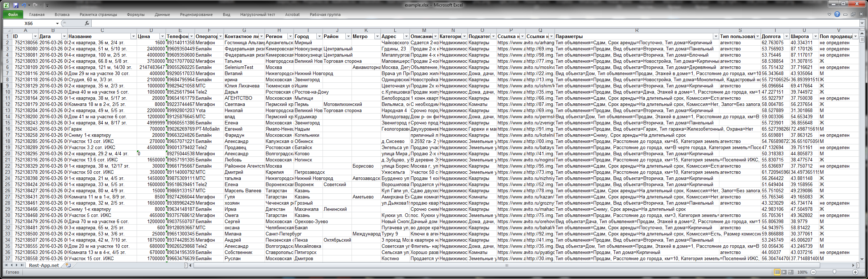Screen dimensions: 868x279
Task: Open the Рабочая группа tab
Action: pos(325,15)
